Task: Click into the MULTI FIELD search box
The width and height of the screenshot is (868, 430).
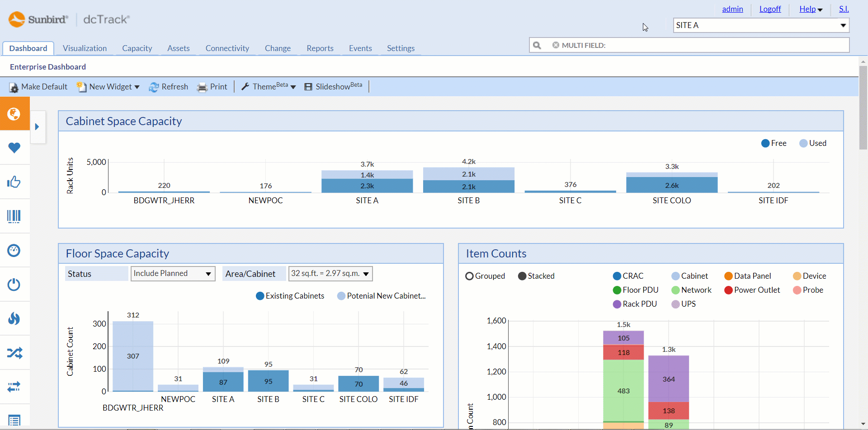Action: pos(723,45)
